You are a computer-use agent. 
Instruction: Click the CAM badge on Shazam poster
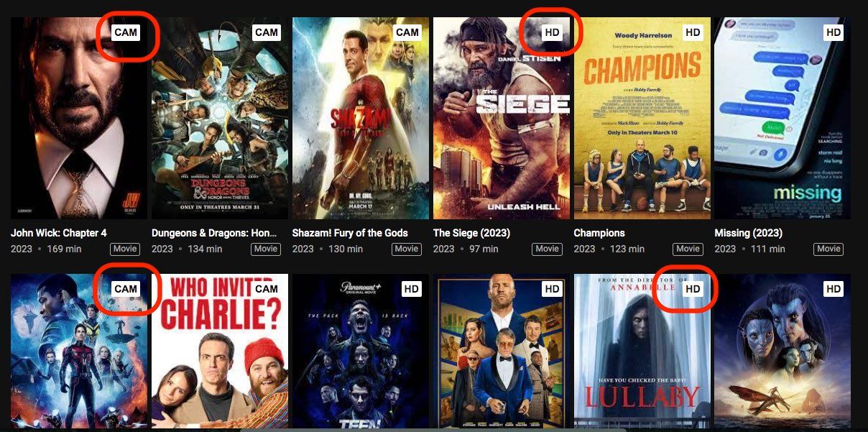407,32
